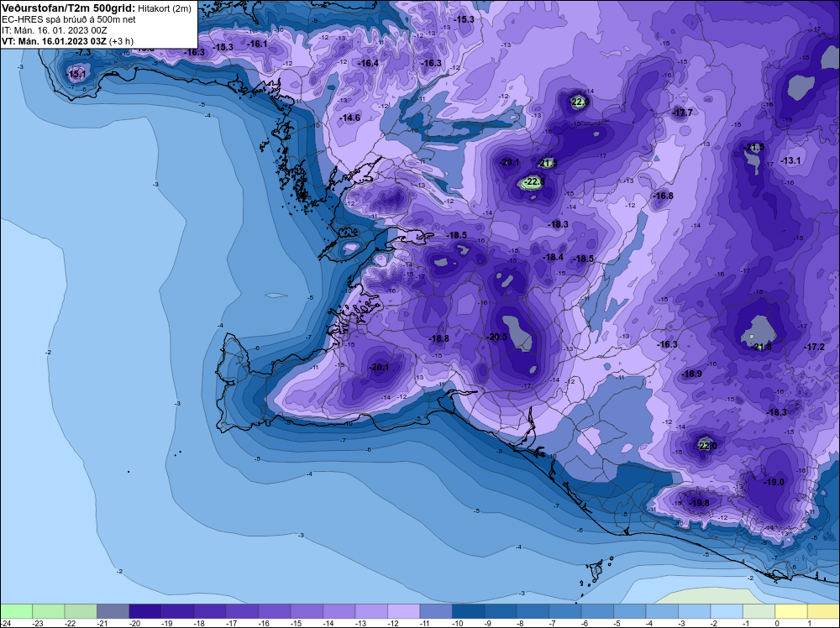The width and height of the screenshot is (840, 628).
Task: Click the -22.8 temperature minimum label
Action: pyautogui.click(x=533, y=182)
